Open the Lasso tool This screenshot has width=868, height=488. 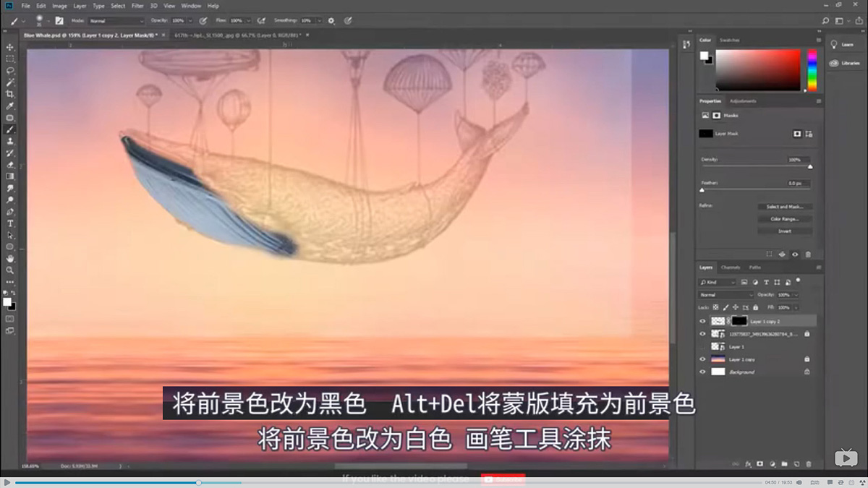pos(9,69)
